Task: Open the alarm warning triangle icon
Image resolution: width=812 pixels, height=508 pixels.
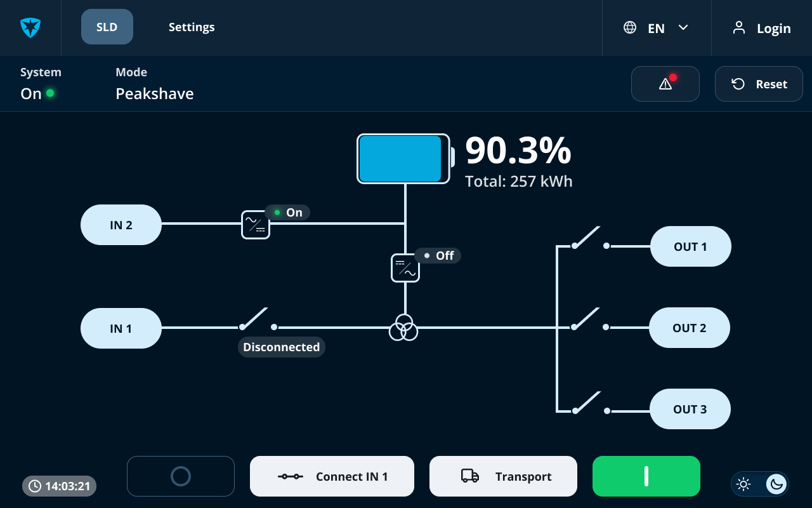Action: (665, 84)
